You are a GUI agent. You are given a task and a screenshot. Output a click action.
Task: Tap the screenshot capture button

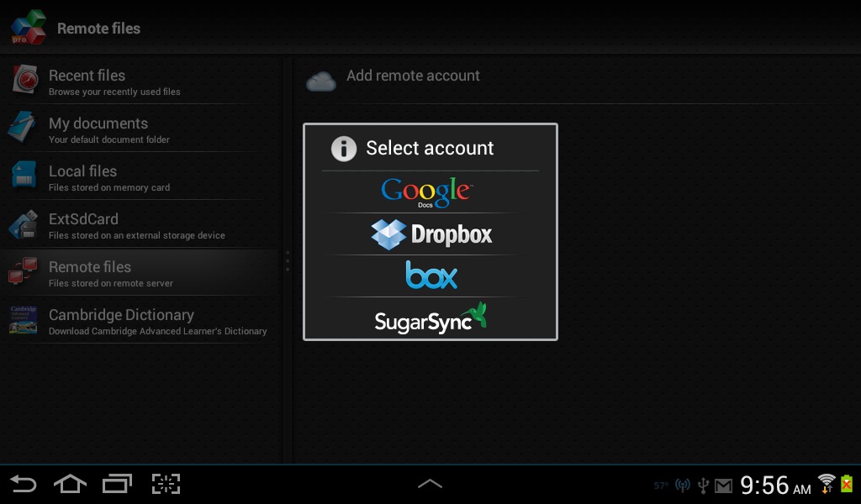[166, 483]
